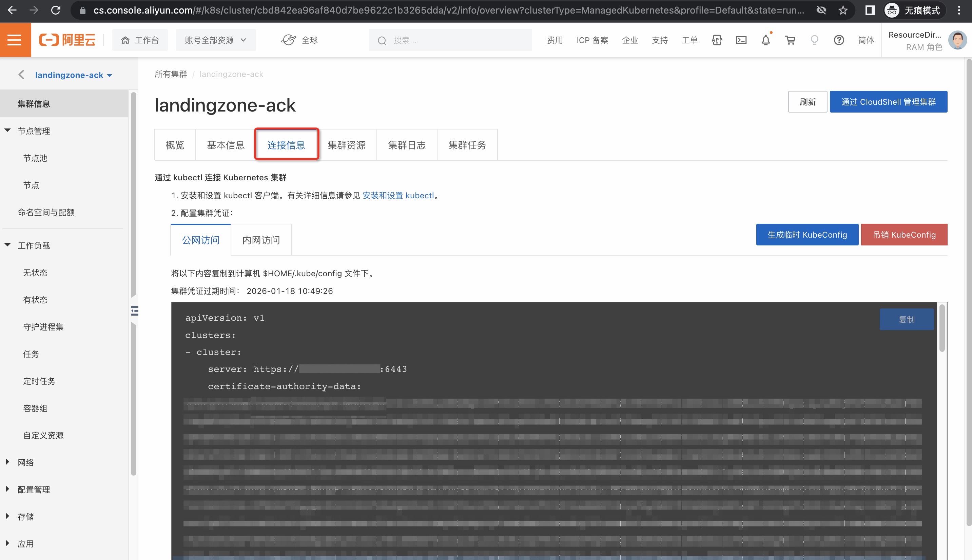The width and height of the screenshot is (972, 560).
Task: Click the browser address bar URL
Action: (449, 11)
